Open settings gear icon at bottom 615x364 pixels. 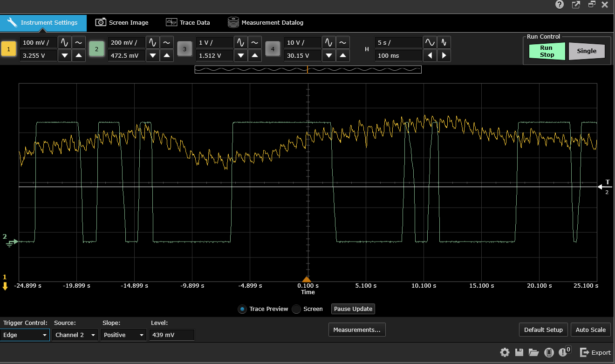(x=505, y=352)
